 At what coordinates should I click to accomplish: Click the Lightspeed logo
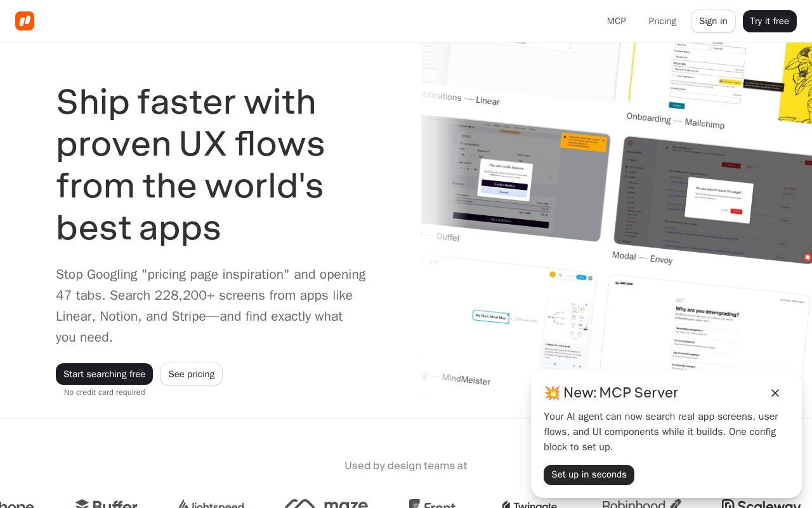coord(211,504)
